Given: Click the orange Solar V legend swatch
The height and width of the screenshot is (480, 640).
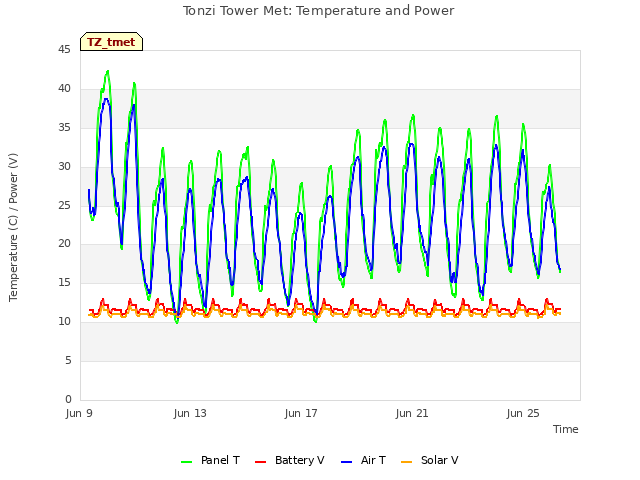Looking at the screenshot, I should (x=407, y=462).
